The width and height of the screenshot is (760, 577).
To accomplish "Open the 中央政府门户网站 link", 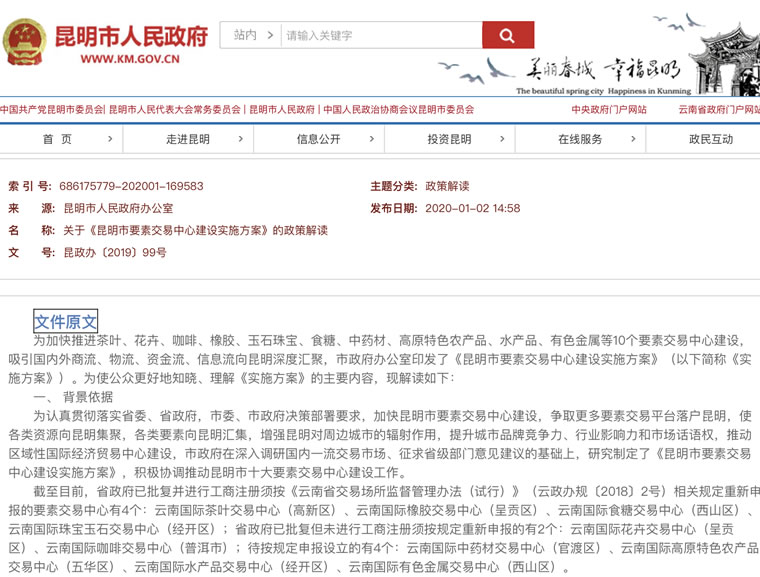I will point(609,110).
